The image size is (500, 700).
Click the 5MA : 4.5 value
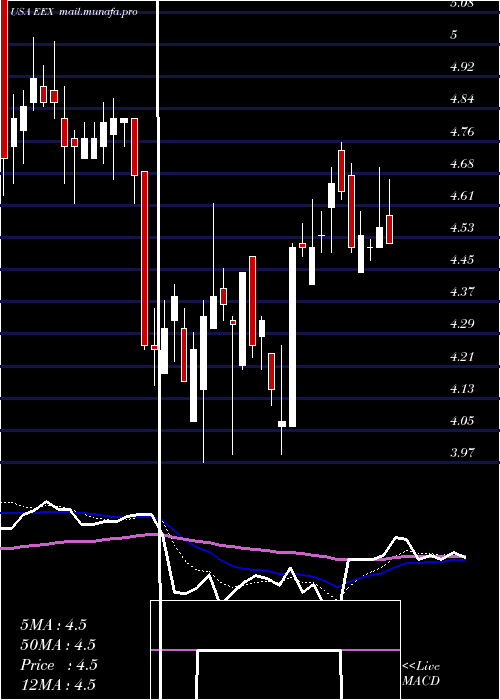tap(53, 625)
